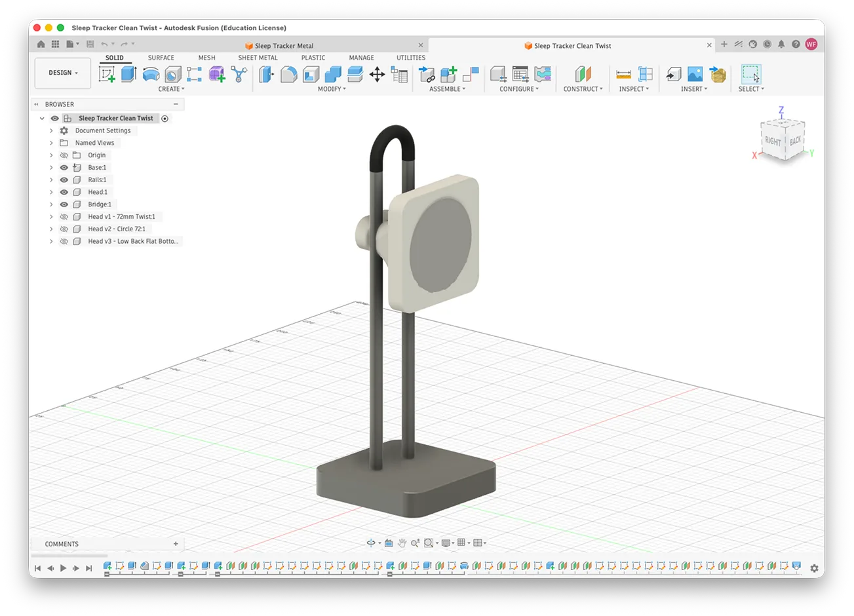The width and height of the screenshot is (854, 616).
Task: Expand the Create menu dropdown
Action: point(172,89)
